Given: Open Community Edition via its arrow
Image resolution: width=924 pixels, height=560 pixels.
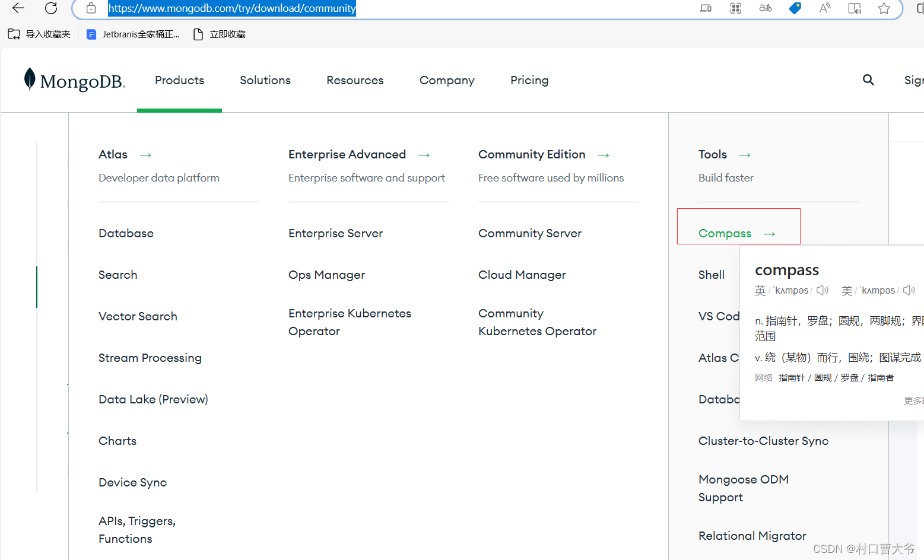Looking at the screenshot, I should [603, 155].
